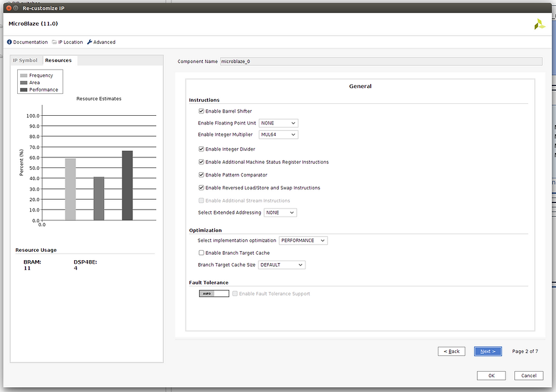Disable Enable Pattern Comparator checkbox
Screen dimensions: 556x392
click(201, 175)
